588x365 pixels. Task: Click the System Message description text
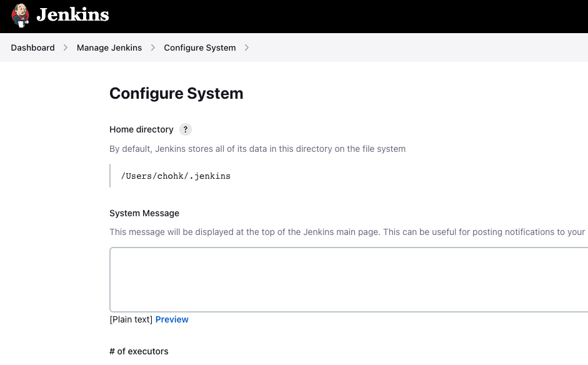pyautogui.click(x=347, y=232)
